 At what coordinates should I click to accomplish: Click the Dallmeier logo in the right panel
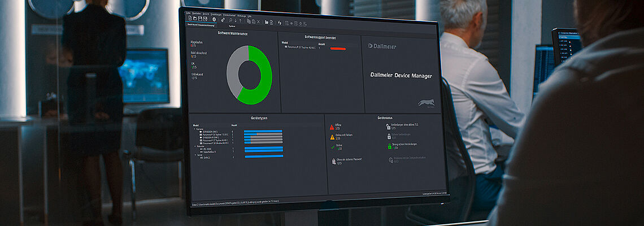(x=382, y=46)
